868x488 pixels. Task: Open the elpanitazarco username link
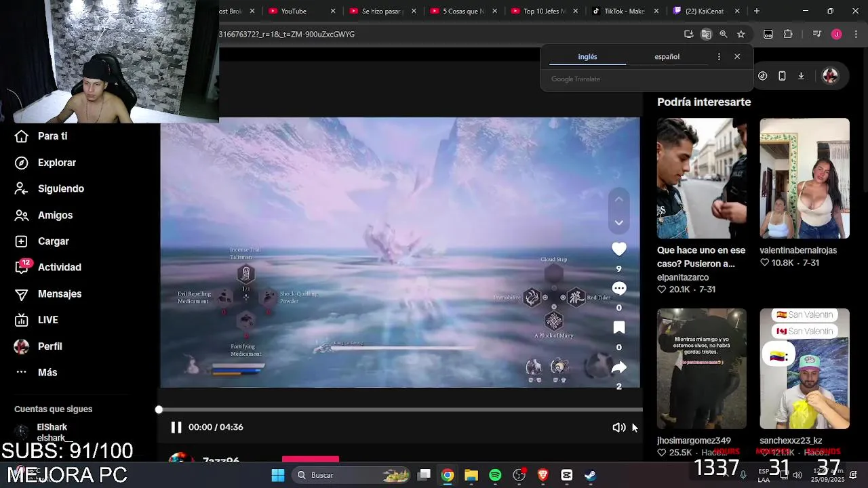pyautogui.click(x=683, y=277)
